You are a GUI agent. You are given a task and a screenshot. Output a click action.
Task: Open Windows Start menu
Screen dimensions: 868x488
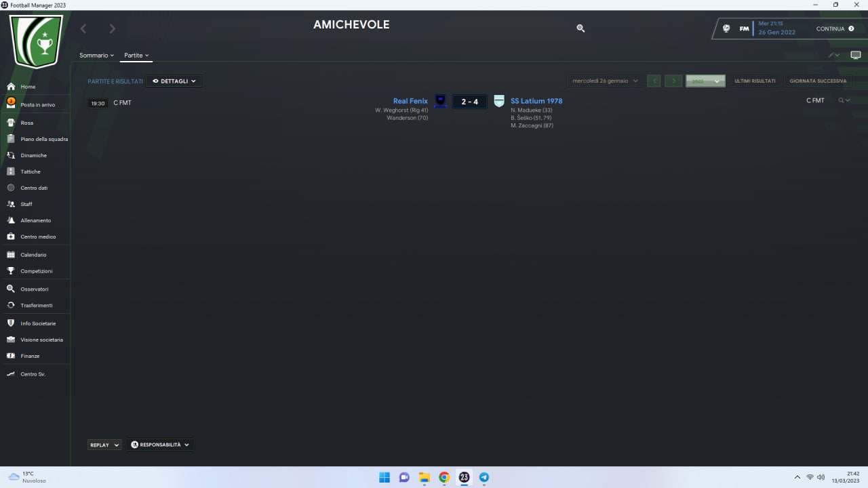pos(384,477)
